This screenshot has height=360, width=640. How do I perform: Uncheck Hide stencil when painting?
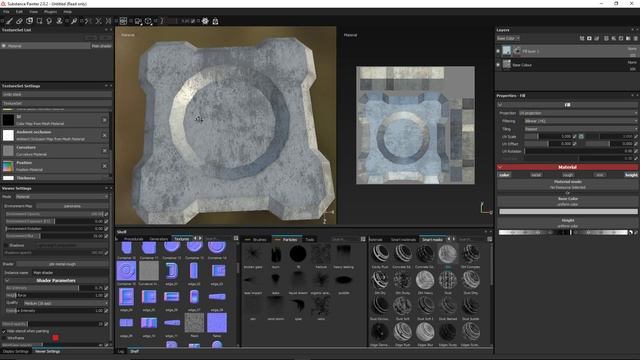pyautogui.click(x=4, y=331)
